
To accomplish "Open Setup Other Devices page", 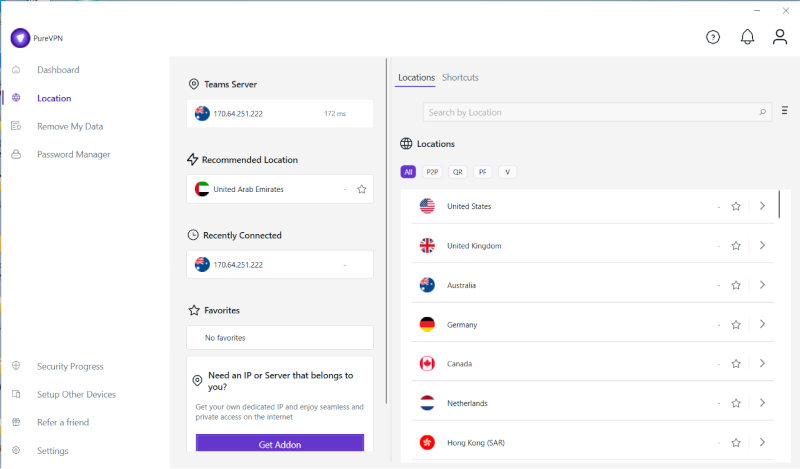I will tap(76, 394).
